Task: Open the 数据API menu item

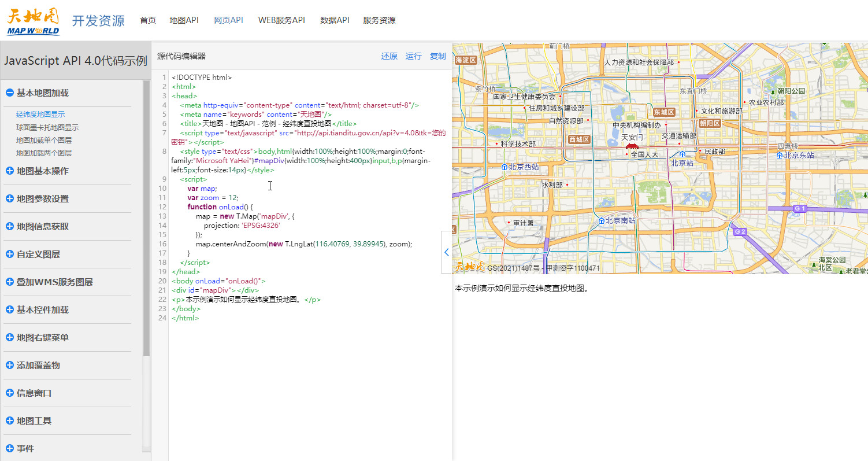Action: [335, 20]
